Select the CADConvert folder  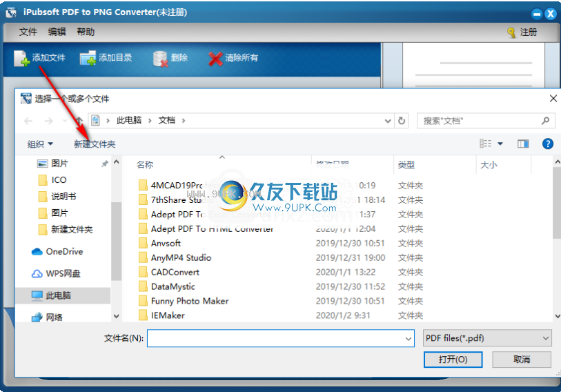tap(169, 272)
